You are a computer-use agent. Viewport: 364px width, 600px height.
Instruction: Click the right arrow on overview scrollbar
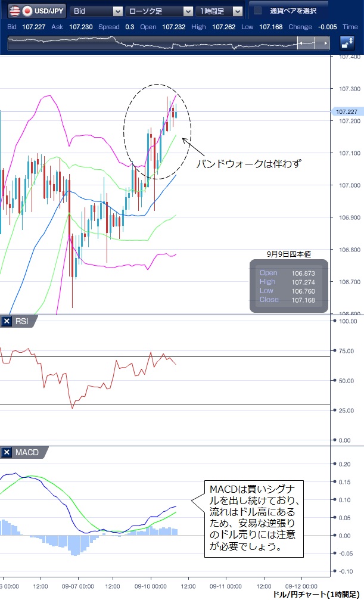pyautogui.click(x=325, y=43)
